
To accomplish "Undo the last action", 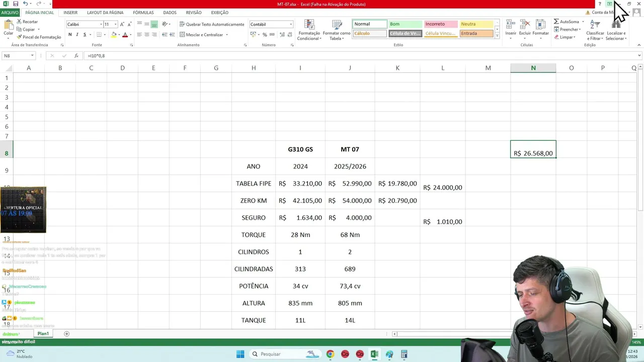I will coord(25,4).
